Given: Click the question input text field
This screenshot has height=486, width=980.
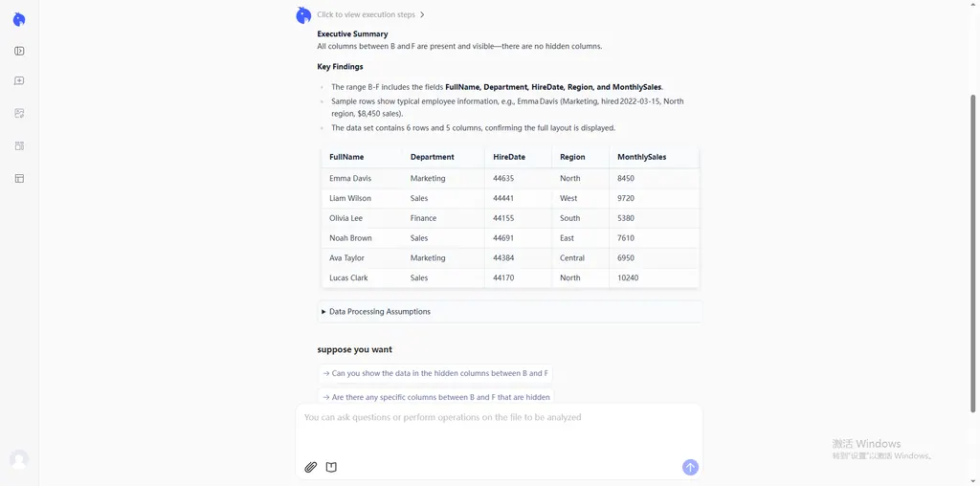Looking at the screenshot, I should point(498,431).
